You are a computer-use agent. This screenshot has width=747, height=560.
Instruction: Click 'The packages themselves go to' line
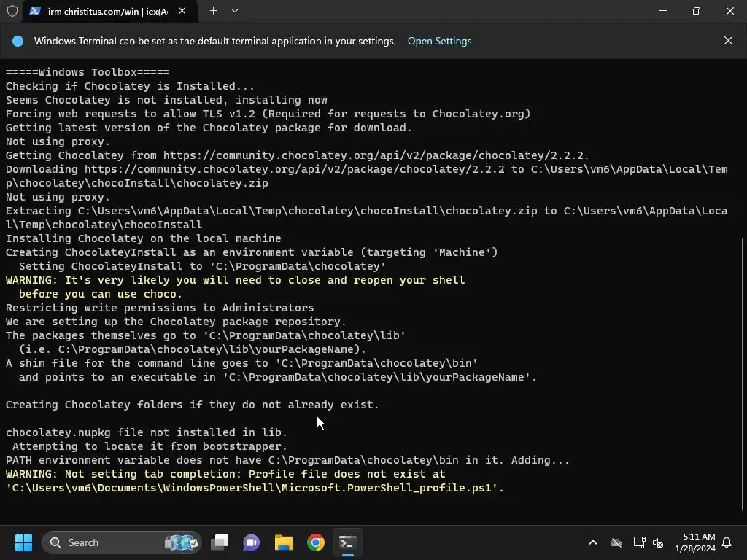pyautogui.click(x=205, y=335)
